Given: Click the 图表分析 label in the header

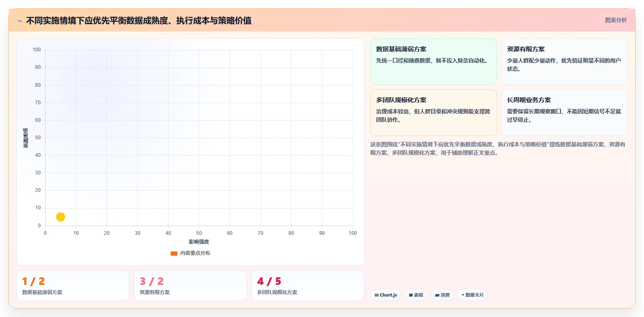Looking at the screenshot, I should click(616, 20).
